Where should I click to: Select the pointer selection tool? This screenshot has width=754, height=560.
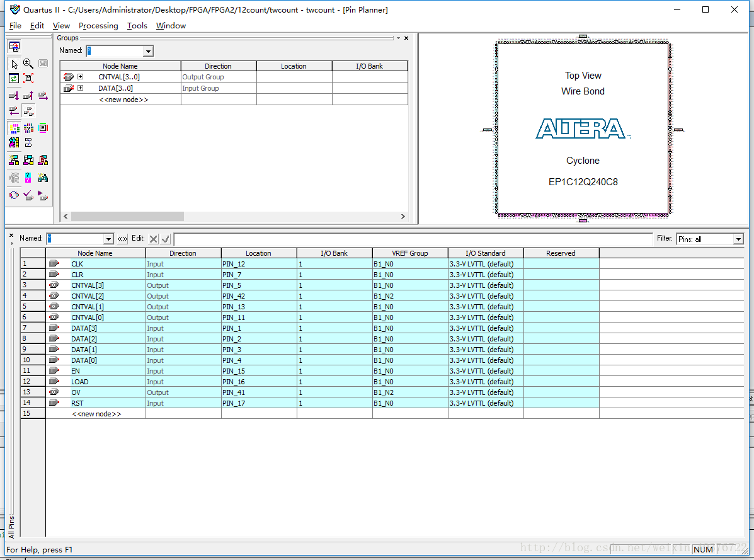coord(14,64)
